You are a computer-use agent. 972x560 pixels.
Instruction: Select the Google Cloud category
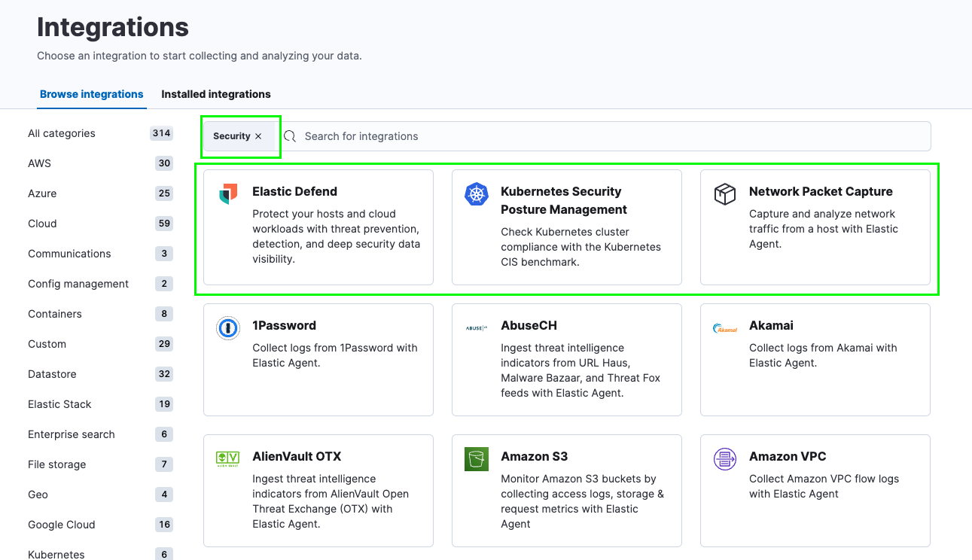pos(62,525)
